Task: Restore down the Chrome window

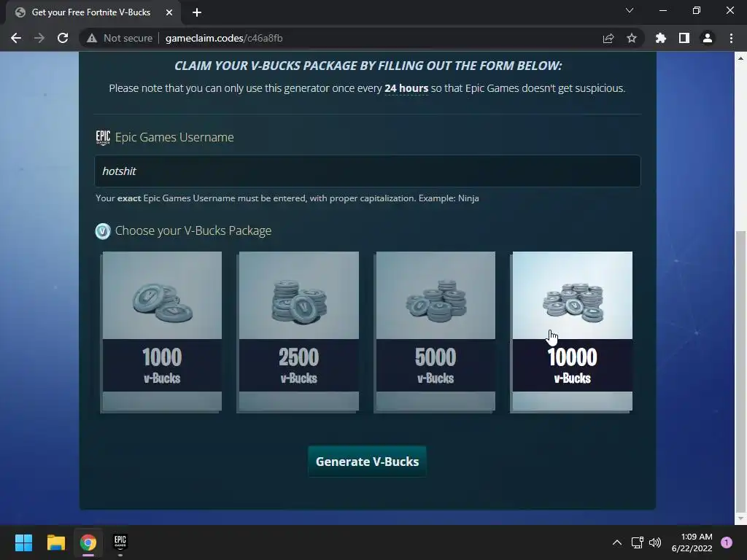Action: (697, 10)
